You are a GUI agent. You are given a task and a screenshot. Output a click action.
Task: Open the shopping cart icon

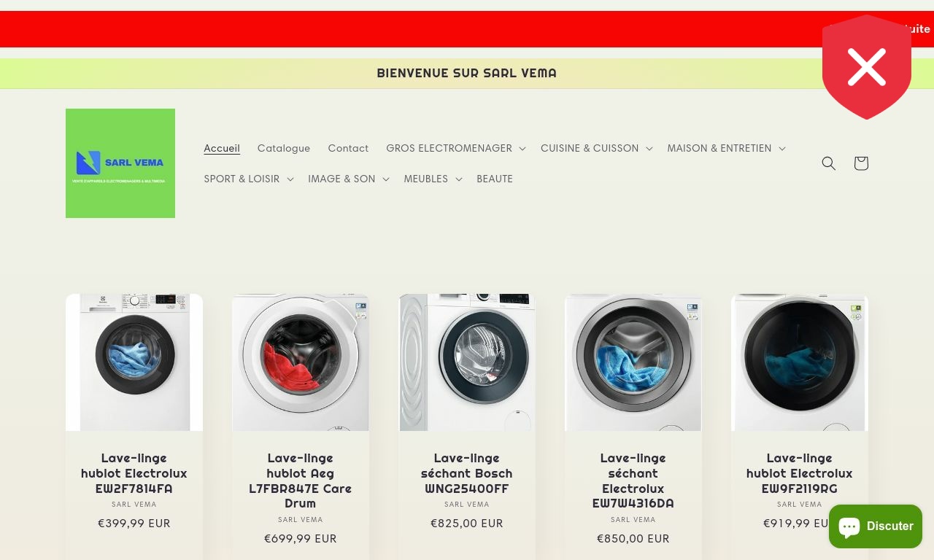[x=861, y=163]
